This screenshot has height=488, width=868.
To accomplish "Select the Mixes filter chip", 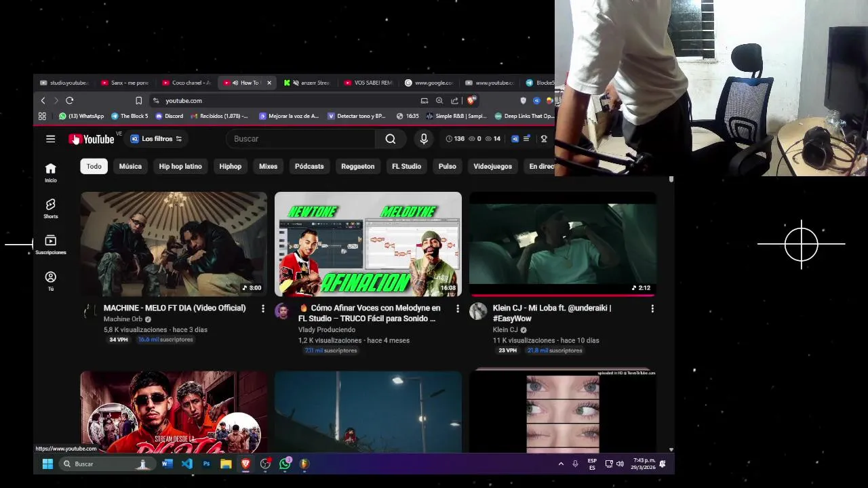I will pyautogui.click(x=268, y=166).
